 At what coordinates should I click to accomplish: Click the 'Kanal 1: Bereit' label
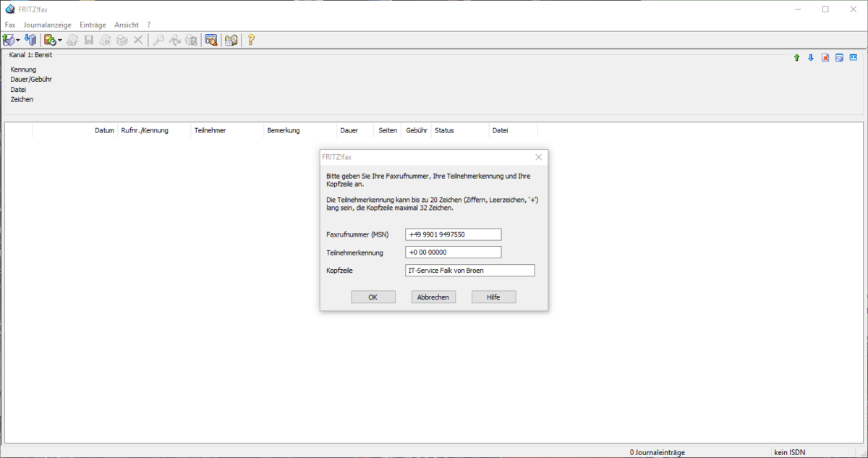tap(30, 55)
